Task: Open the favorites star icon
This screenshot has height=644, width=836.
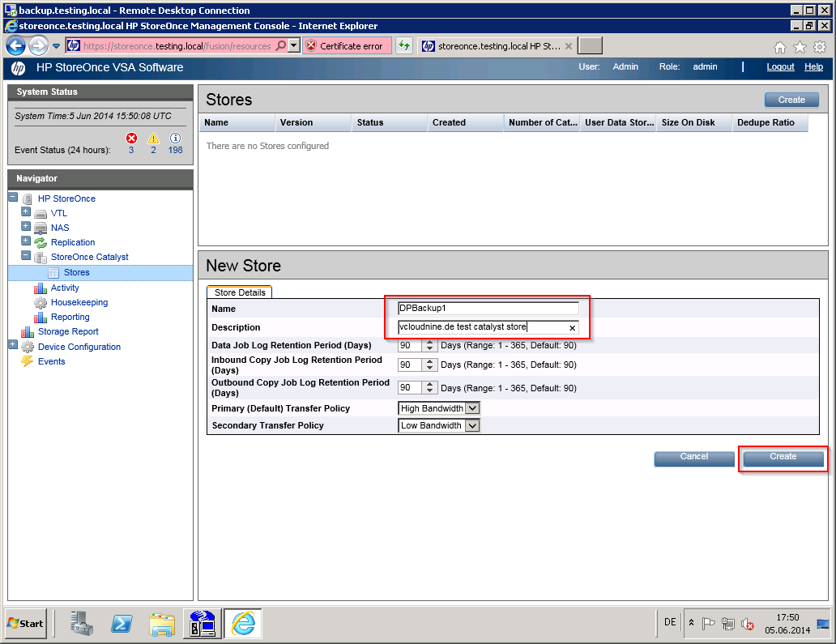Action: pyautogui.click(x=800, y=48)
